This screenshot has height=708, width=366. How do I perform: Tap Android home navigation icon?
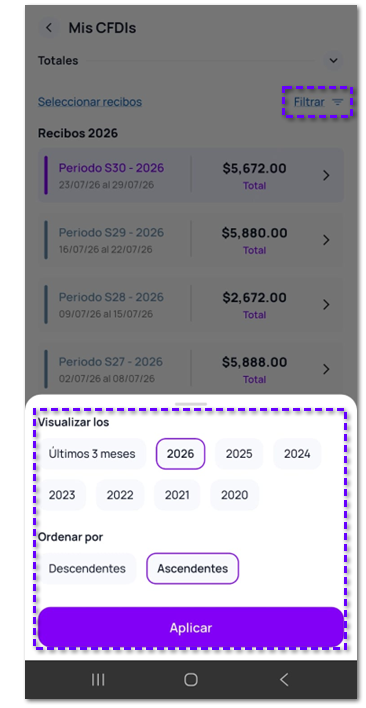pos(191,680)
